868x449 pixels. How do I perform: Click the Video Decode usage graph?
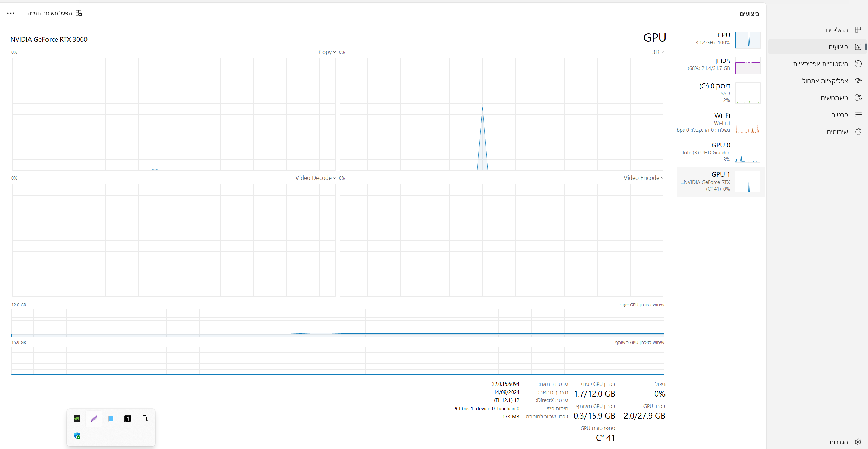click(174, 240)
